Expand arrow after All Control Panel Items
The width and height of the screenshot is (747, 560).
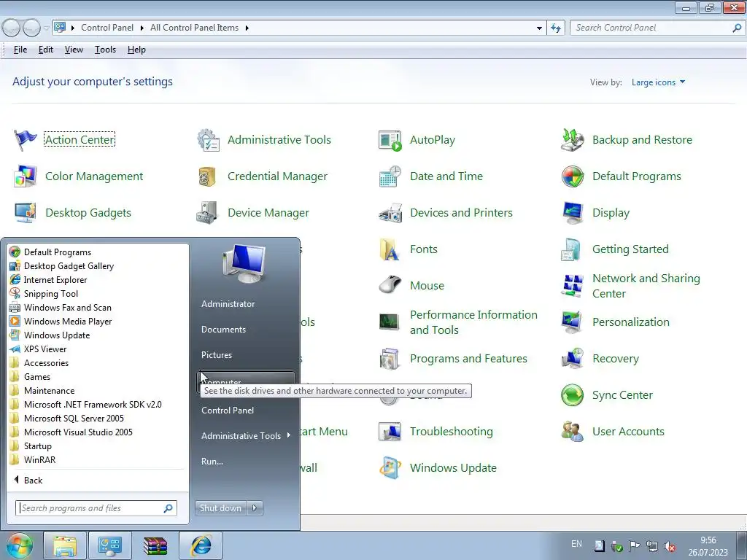pyautogui.click(x=247, y=28)
